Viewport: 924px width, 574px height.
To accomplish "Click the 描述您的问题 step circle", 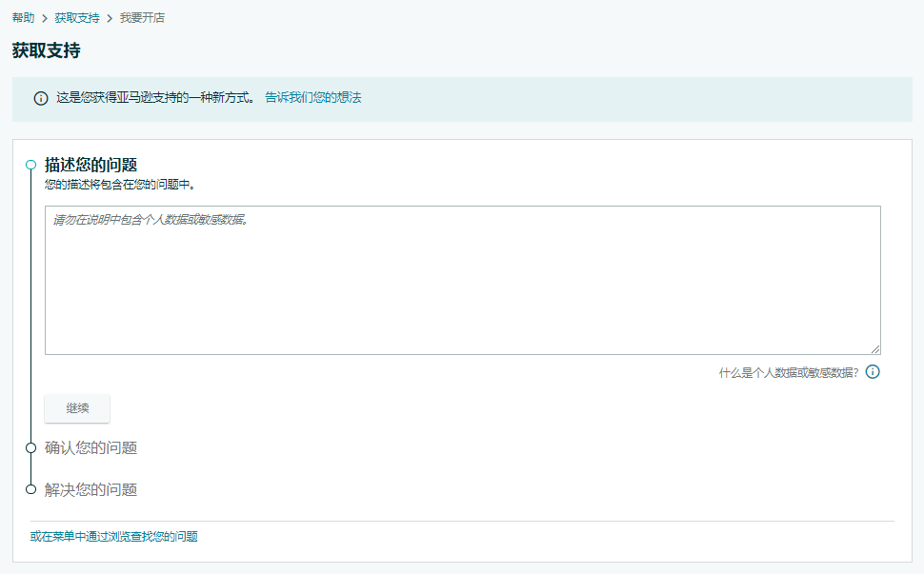I will pyautogui.click(x=30, y=165).
